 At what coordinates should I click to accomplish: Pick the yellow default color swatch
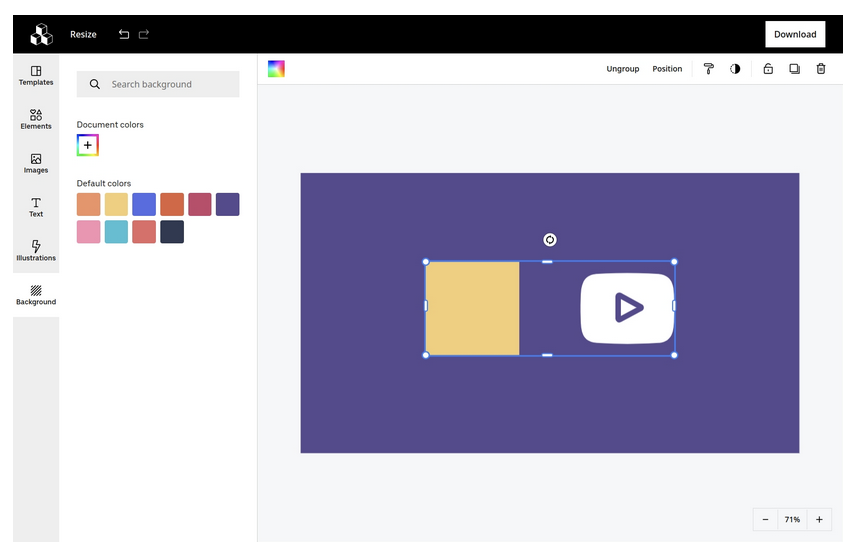tap(116, 204)
